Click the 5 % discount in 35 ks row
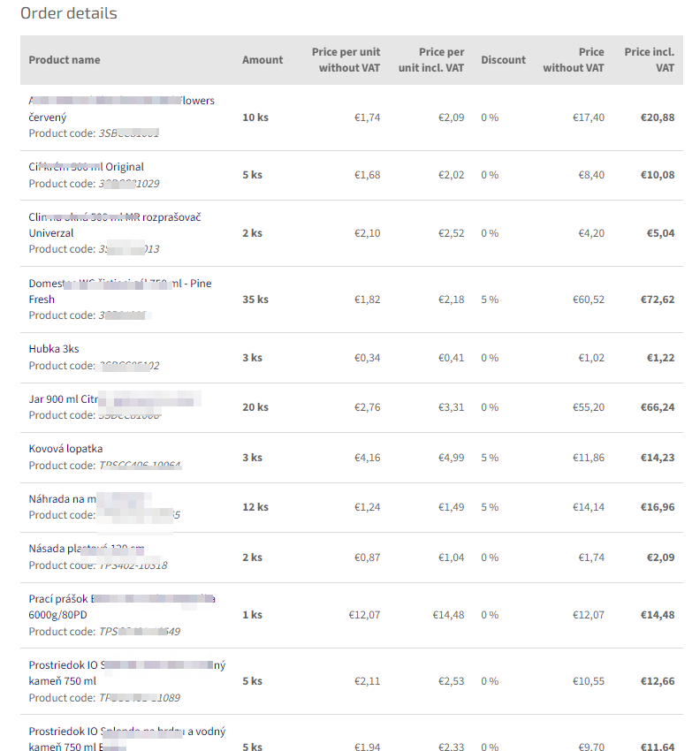 click(490, 300)
